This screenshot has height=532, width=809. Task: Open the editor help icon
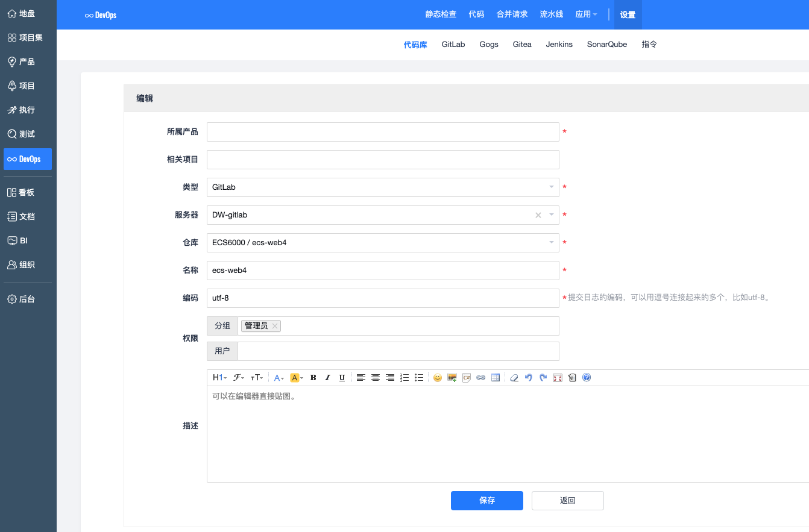tap(587, 378)
